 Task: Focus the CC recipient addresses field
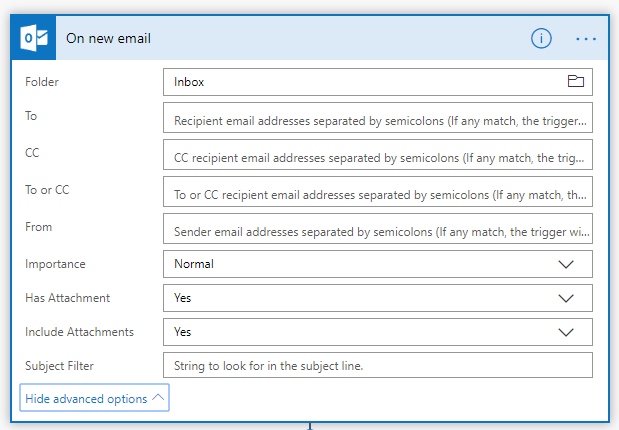pyautogui.click(x=378, y=157)
